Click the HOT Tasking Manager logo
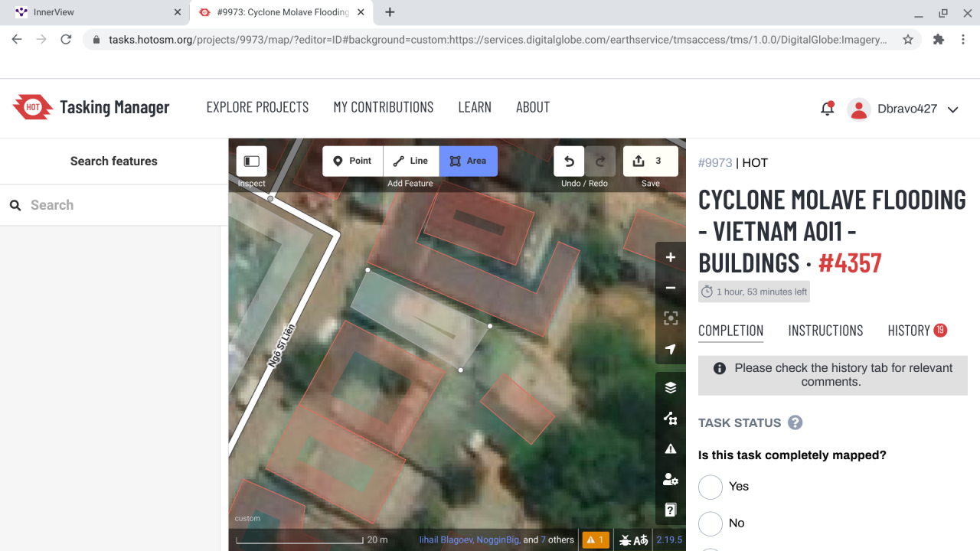 91,107
